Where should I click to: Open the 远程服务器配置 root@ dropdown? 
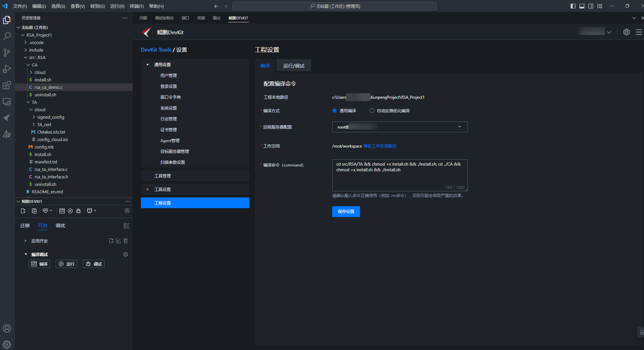(400, 127)
